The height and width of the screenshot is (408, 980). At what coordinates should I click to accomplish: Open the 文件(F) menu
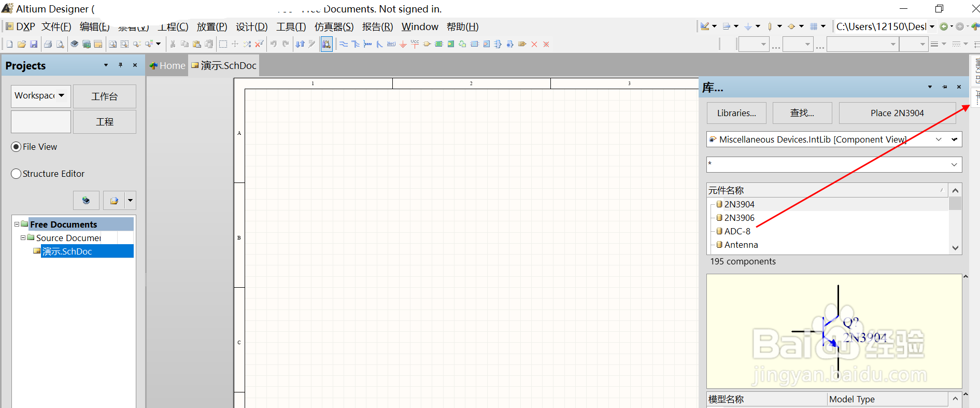pyautogui.click(x=56, y=26)
